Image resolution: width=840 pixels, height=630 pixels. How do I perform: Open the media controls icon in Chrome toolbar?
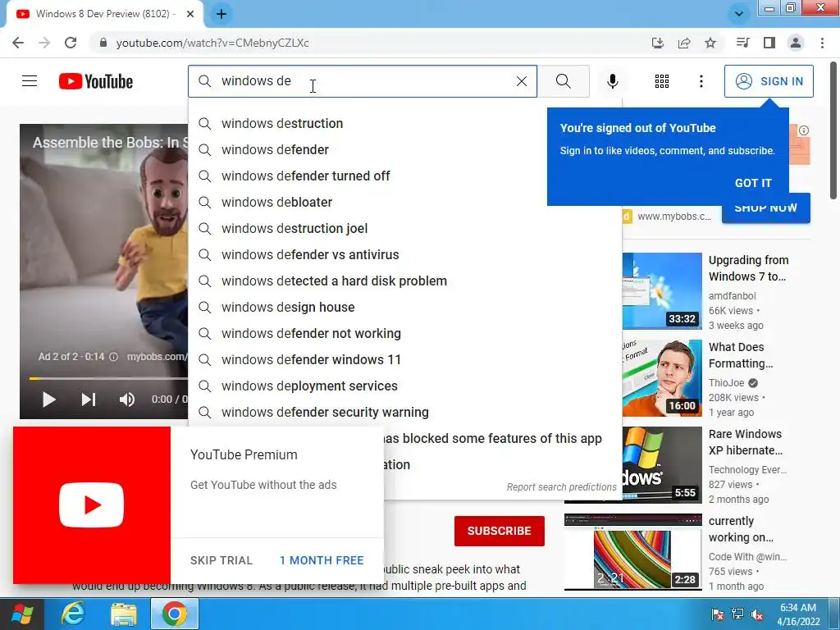(742, 43)
